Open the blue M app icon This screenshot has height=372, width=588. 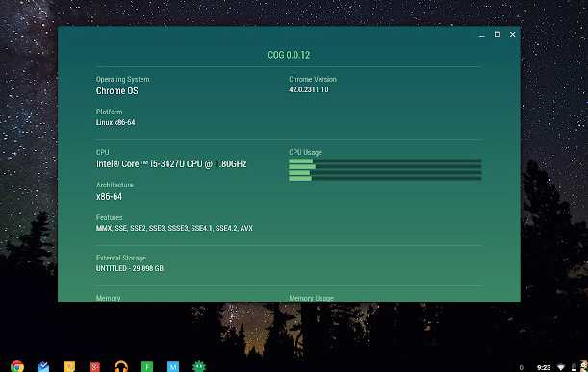click(x=173, y=367)
